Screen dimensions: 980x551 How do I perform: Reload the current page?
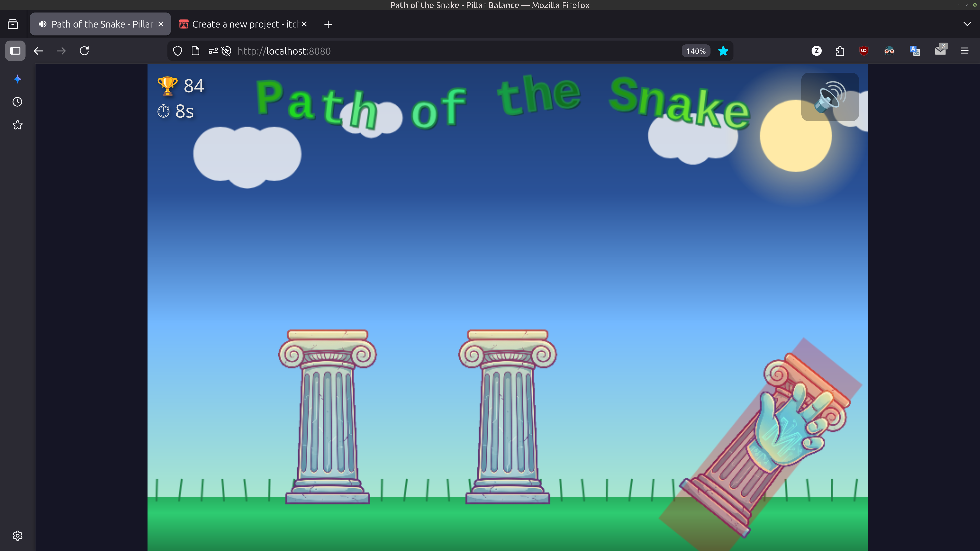[x=84, y=51]
